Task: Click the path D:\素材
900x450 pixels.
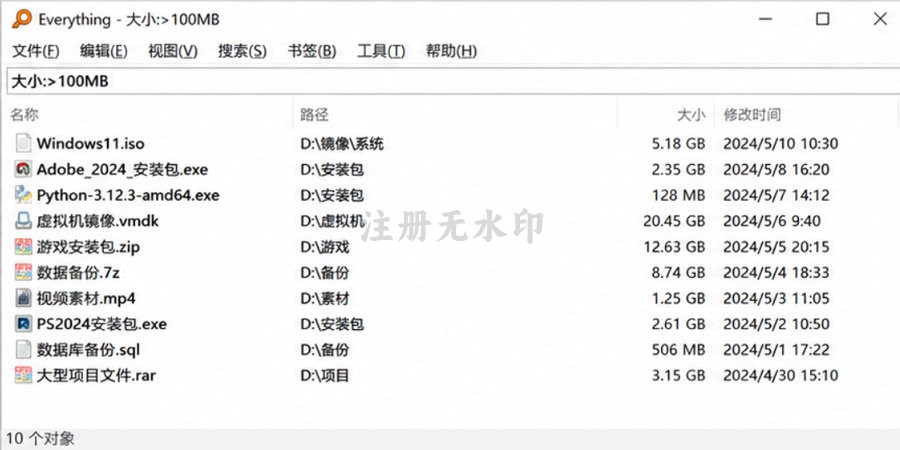Action: (x=325, y=298)
